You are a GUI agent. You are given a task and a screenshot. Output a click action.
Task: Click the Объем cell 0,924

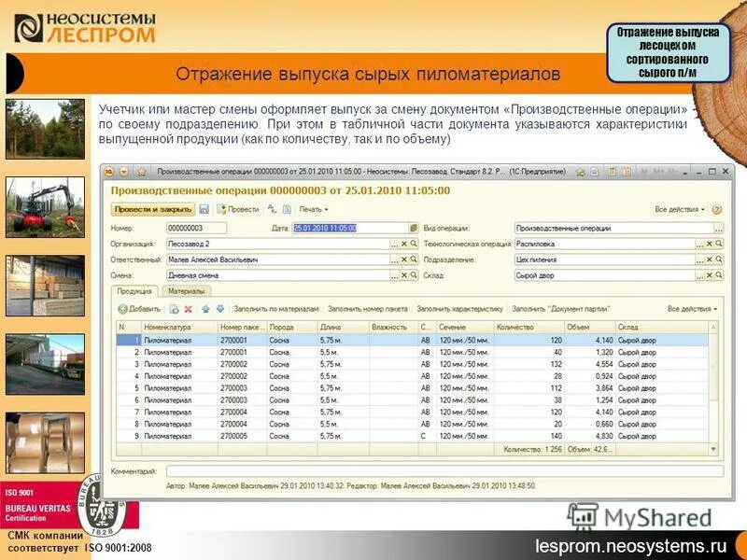(590, 376)
